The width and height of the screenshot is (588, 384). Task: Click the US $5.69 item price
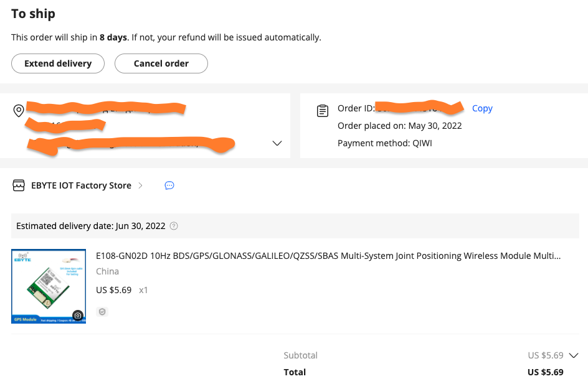pos(113,290)
